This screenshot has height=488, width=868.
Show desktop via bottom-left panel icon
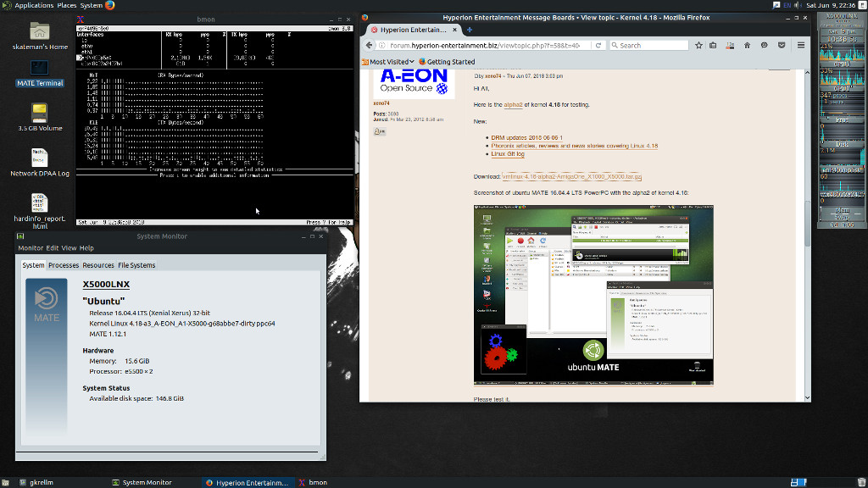click(x=5, y=482)
